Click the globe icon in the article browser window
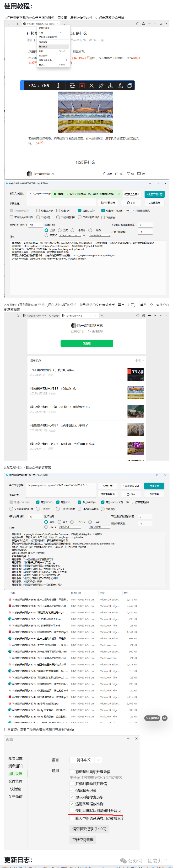Image resolution: width=173 pixels, height=868 pixels. (x=143, y=24)
